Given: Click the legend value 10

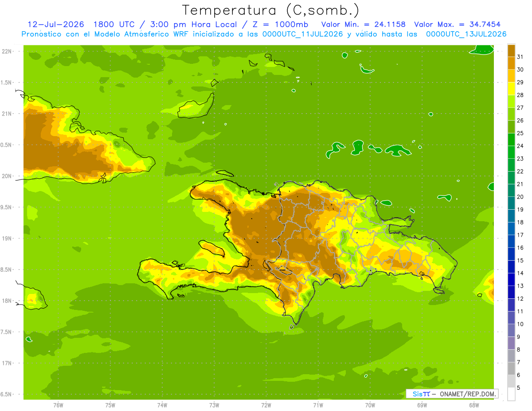Looking at the screenshot, I should [x=520, y=324].
